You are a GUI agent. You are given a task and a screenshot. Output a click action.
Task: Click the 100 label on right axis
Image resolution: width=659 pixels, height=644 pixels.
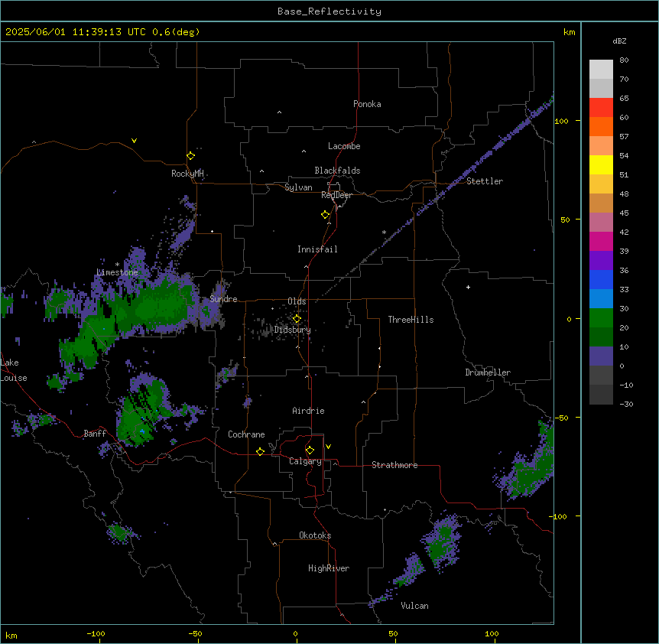[x=561, y=121]
